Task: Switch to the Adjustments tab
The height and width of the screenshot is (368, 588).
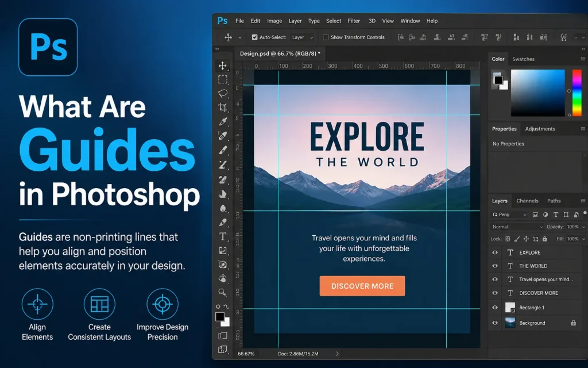Action: click(540, 129)
